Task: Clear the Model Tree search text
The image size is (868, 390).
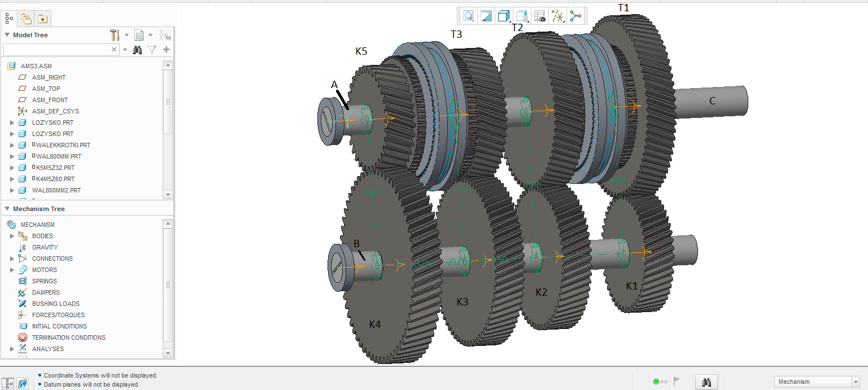Action: click(x=114, y=50)
